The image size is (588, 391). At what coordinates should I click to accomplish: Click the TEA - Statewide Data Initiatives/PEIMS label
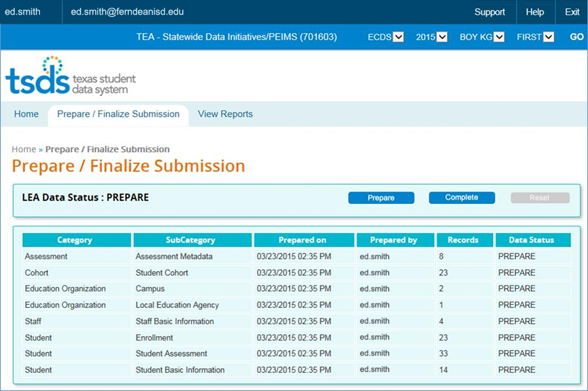pos(236,37)
